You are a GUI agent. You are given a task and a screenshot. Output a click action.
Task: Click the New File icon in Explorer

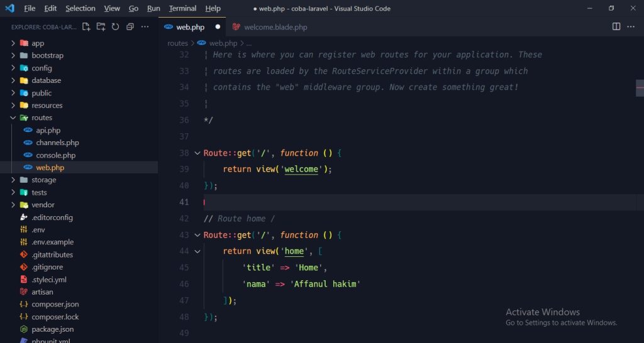point(86,27)
